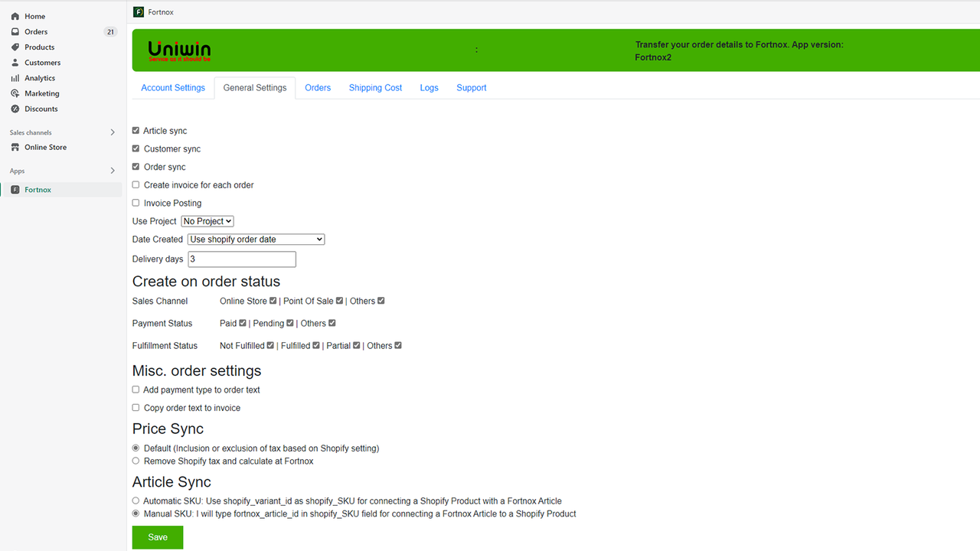Toggle Partial fulfillment checkbox
Screen dimensions: 980x551
tap(357, 345)
